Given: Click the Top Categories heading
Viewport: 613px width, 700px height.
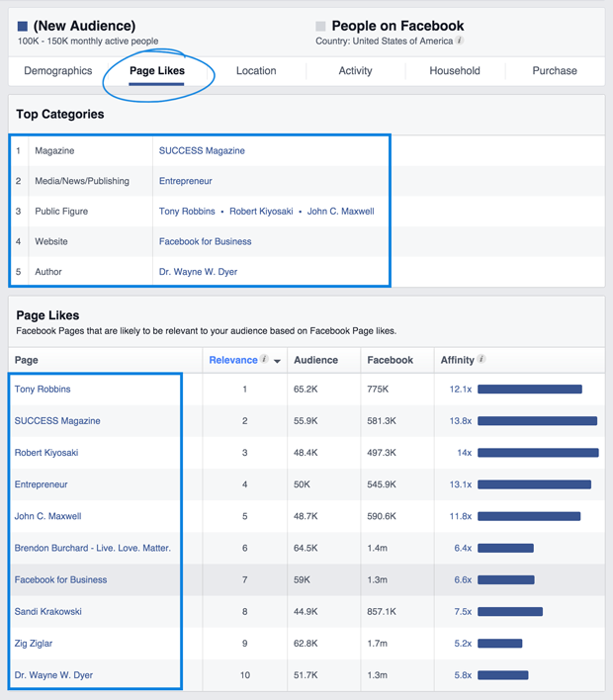Looking at the screenshot, I should pyautogui.click(x=60, y=115).
